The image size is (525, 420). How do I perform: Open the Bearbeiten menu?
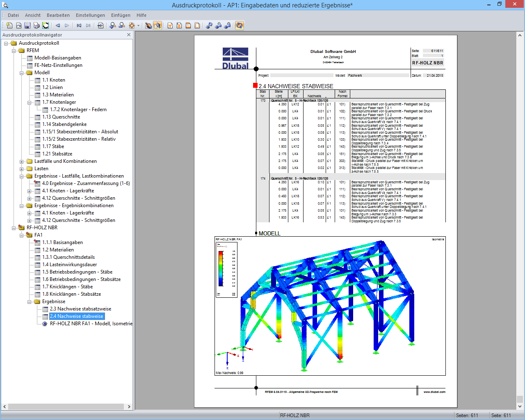click(58, 15)
